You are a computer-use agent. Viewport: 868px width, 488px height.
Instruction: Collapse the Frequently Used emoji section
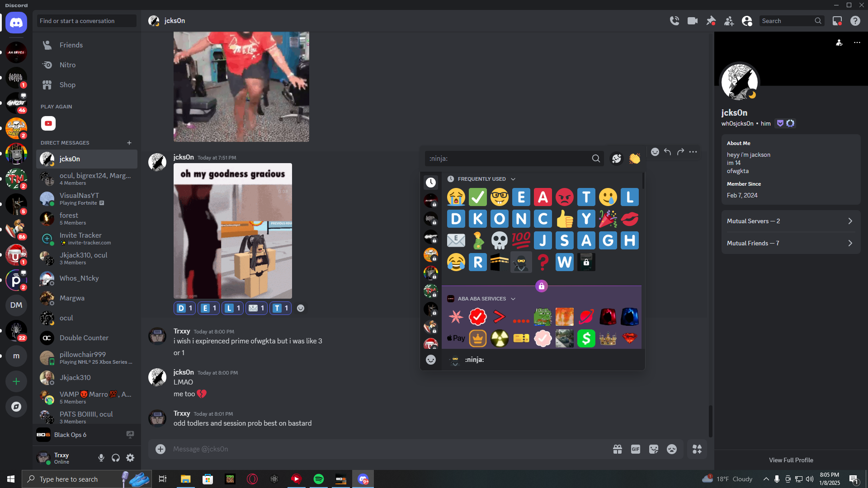click(x=513, y=179)
